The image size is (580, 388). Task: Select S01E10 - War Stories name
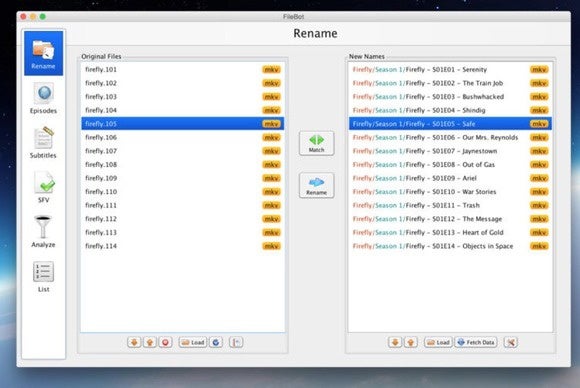click(x=450, y=192)
